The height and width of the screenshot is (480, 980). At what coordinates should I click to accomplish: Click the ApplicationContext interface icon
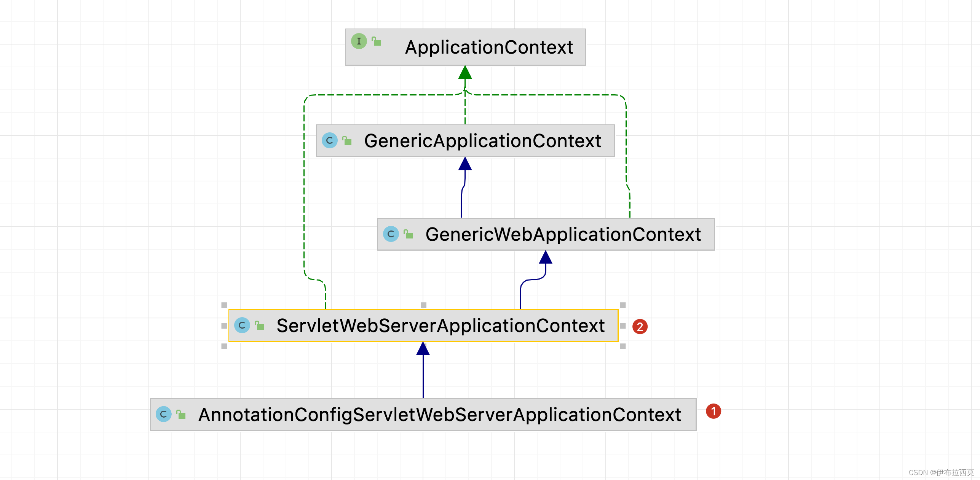coord(359,41)
